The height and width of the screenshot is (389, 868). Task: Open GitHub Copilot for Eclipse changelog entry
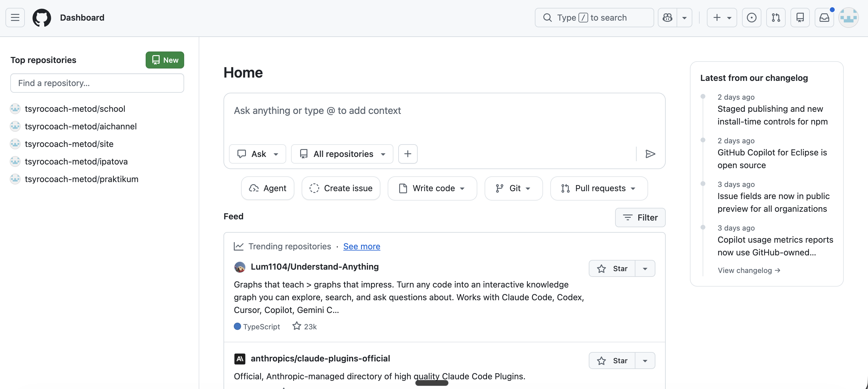pos(772,159)
